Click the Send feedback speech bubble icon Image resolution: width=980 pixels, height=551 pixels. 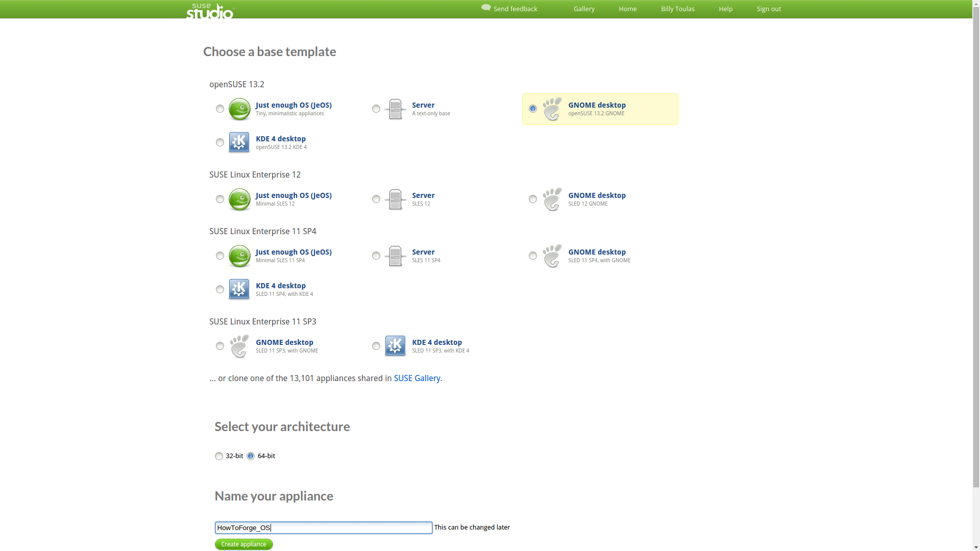(486, 8)
